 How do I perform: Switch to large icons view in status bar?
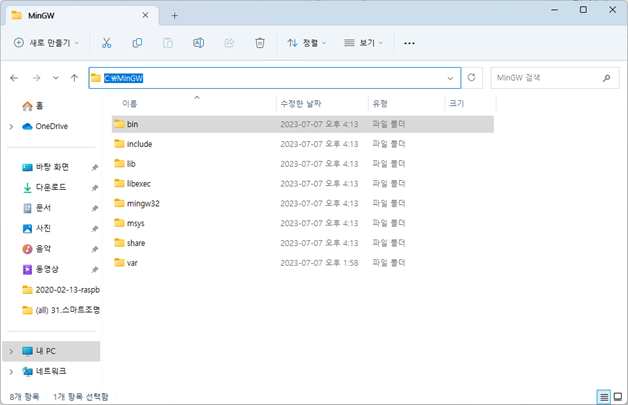(618, 397)
